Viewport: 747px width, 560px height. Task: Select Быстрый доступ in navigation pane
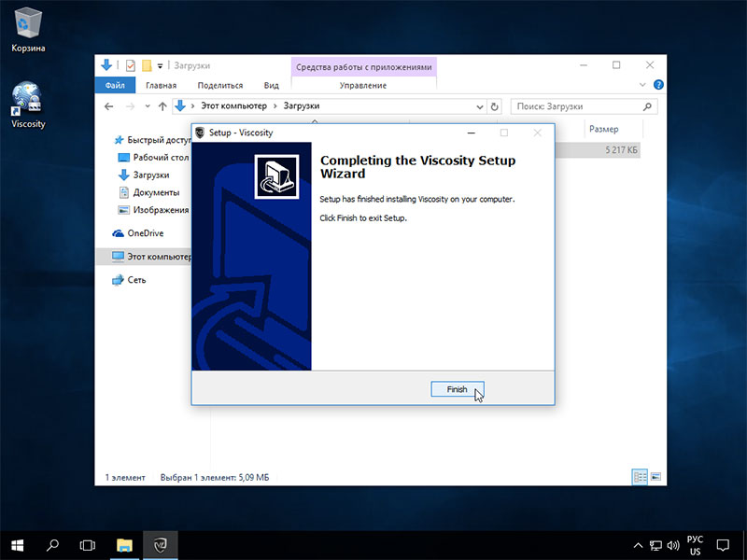(x=152, y=140)
